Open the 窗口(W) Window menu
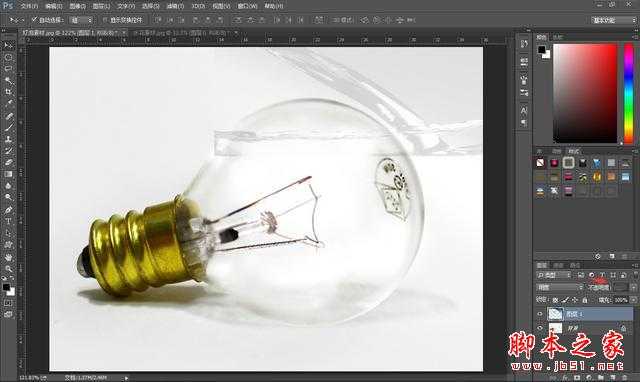 click(x=248, y=6)
